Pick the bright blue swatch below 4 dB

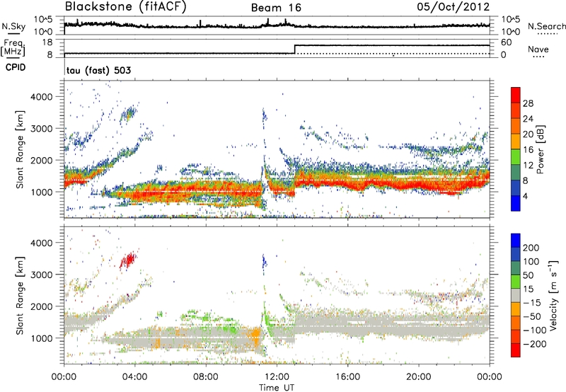point(516,203)
